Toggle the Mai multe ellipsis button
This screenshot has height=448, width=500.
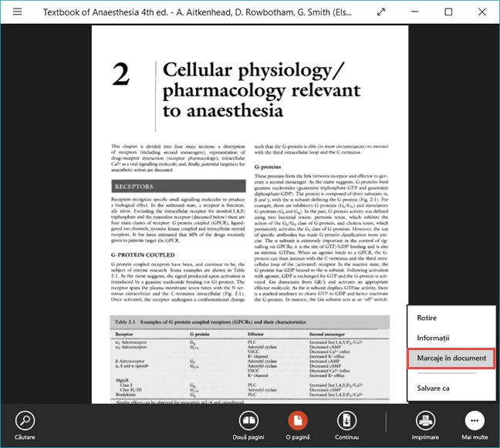(475, 420)
